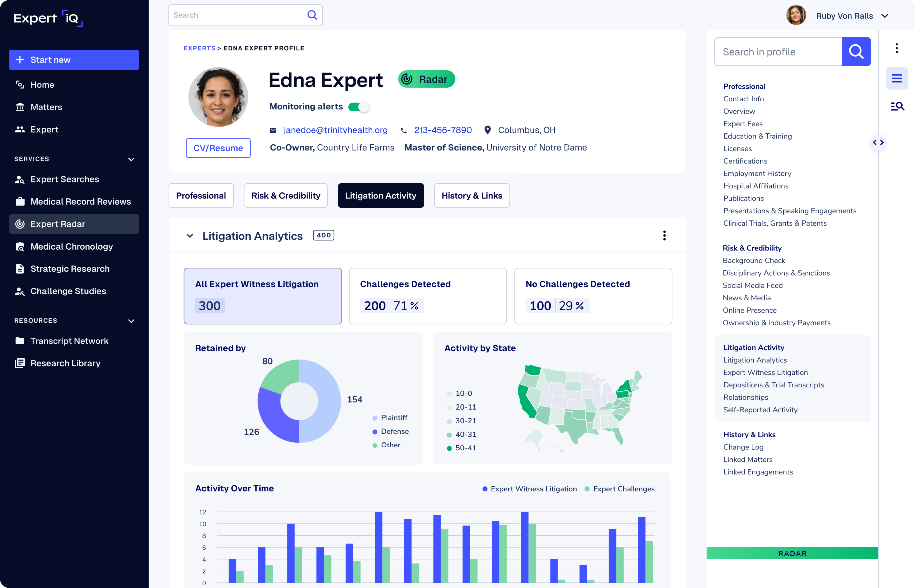Click phone number 213-456-7890 link
This screenshot has height=588, width=915.
tap(443, 130)
